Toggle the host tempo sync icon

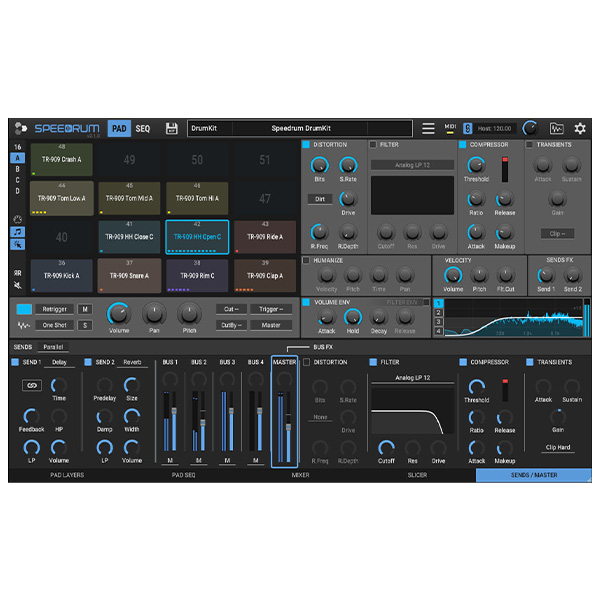[467, 128]
